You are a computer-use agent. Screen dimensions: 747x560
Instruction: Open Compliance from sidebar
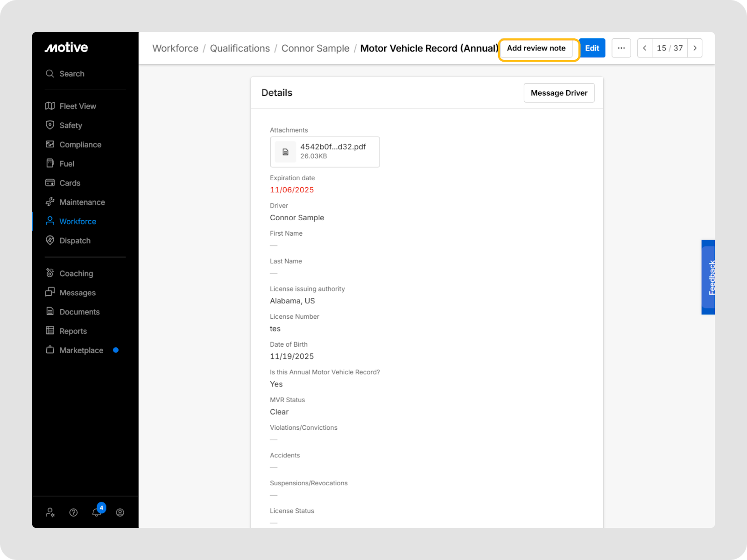click(80, 145)
